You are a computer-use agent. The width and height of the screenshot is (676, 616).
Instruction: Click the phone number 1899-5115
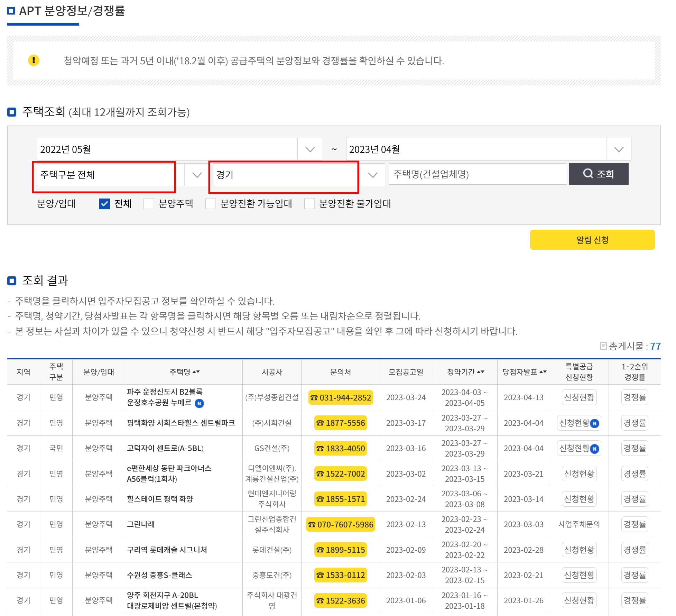click(x=341, y=550)
